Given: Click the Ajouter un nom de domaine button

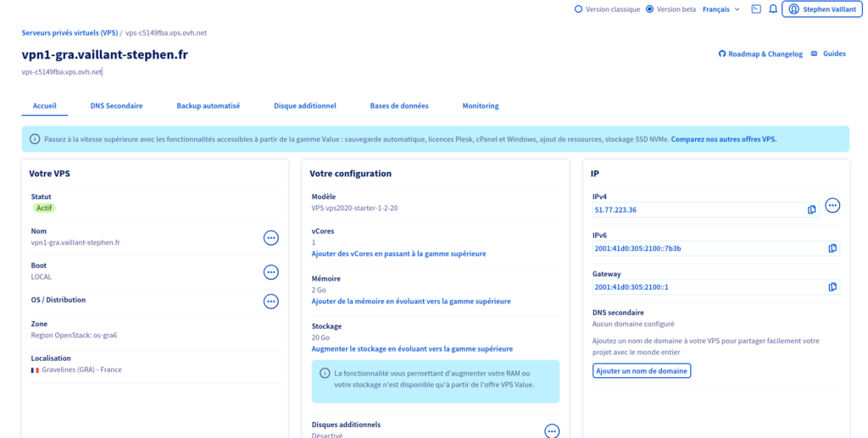Looking at the screenshot, I should point(642,371).
